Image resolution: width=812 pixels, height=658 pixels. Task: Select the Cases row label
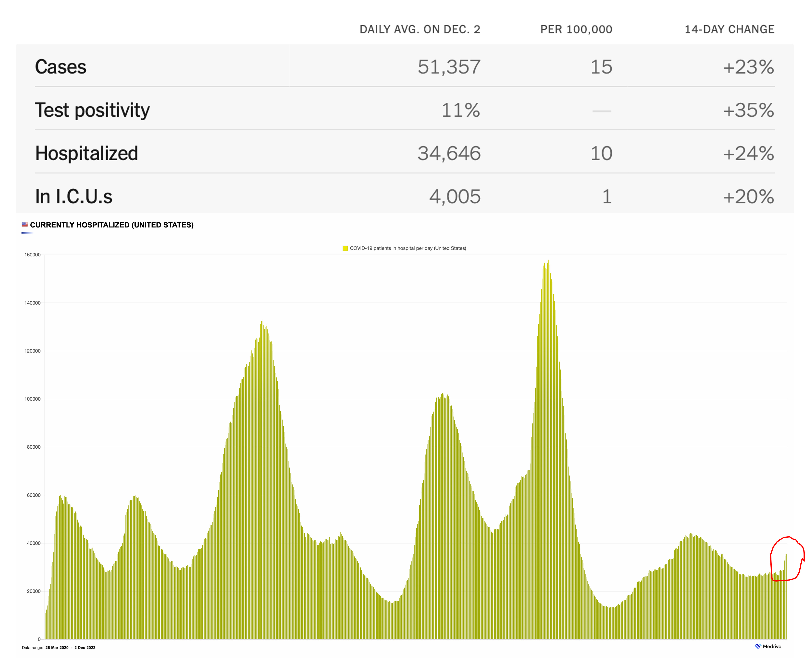point(61,67)
